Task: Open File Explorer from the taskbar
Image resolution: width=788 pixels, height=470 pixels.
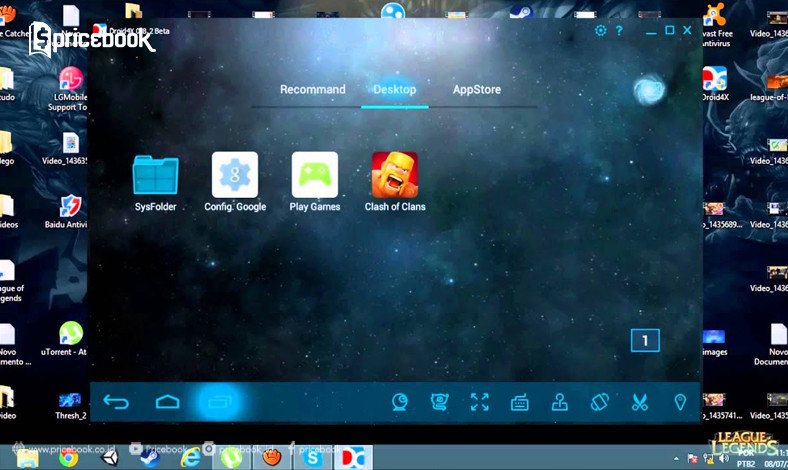Action: [28, 457]
